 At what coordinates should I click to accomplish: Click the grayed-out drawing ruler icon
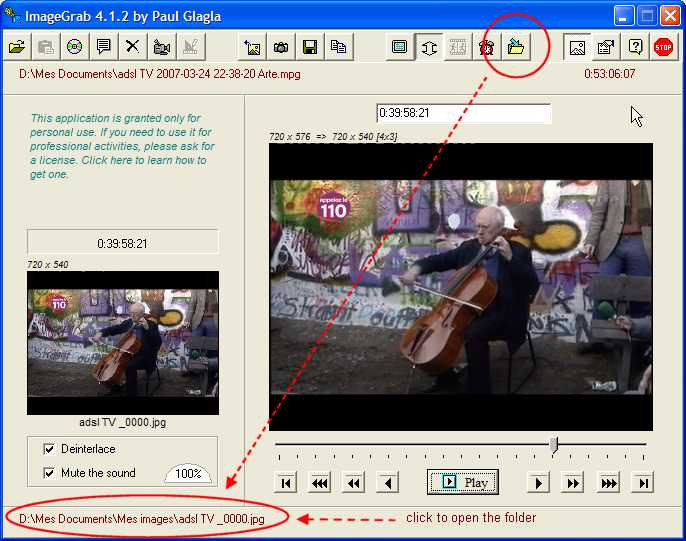(x=190, y=46)
